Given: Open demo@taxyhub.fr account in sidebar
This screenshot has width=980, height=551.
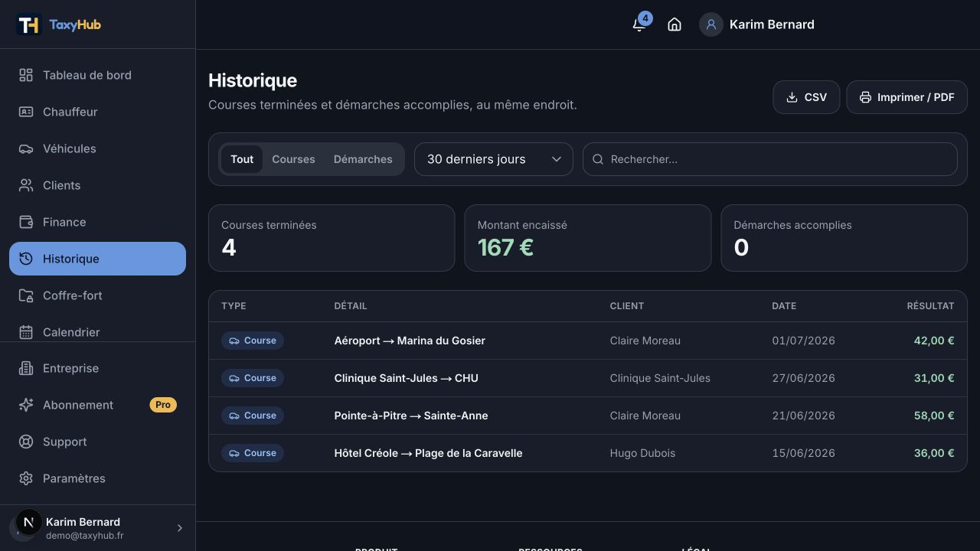Looking at the screenshot, I should coord(97,528).
